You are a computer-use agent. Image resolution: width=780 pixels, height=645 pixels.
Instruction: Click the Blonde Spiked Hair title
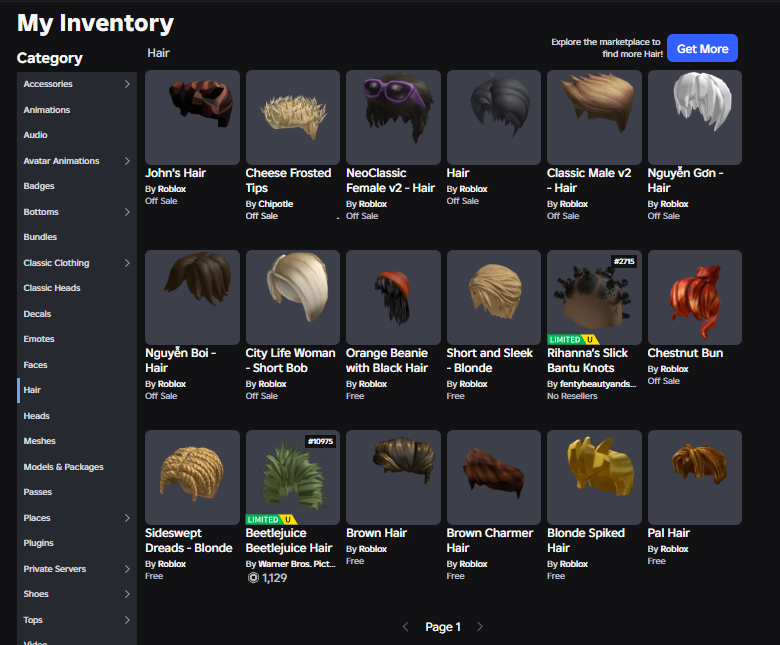585,541
